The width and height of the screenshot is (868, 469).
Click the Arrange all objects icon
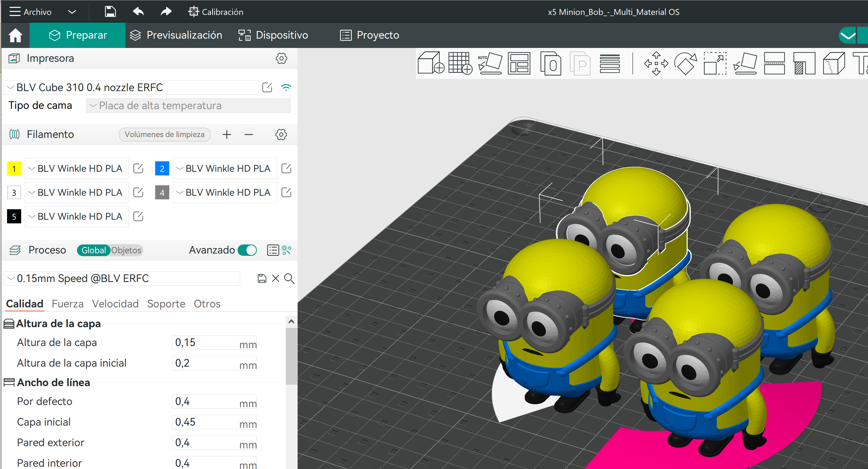coord(519,63)
